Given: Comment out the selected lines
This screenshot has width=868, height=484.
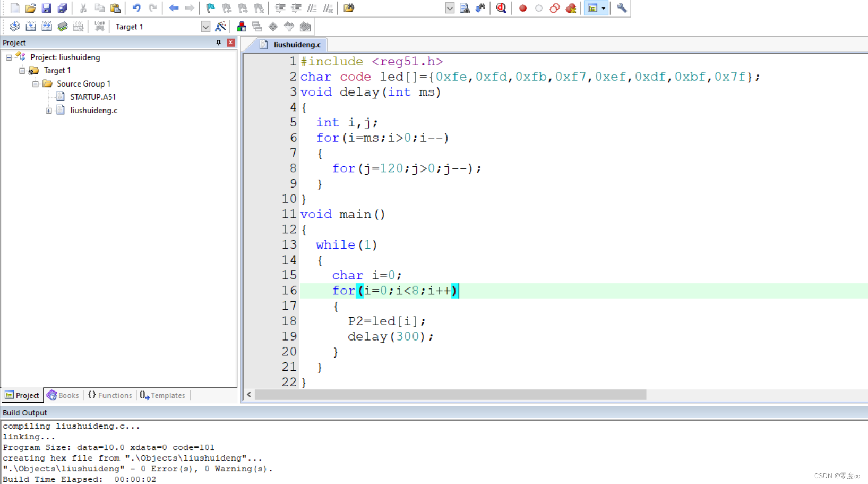Looking at the screenshot, I should [312, 8].
